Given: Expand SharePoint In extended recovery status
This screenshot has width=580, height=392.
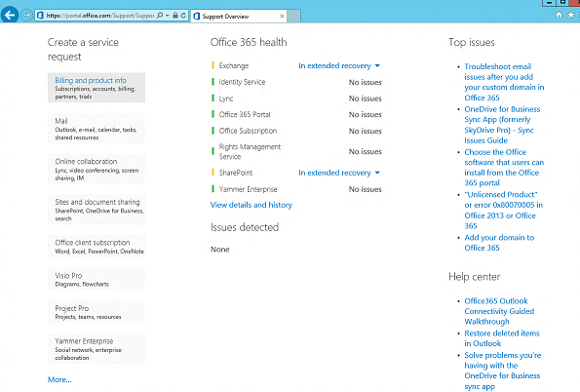Looking at the screenshot, I should [x=339, y=173].
